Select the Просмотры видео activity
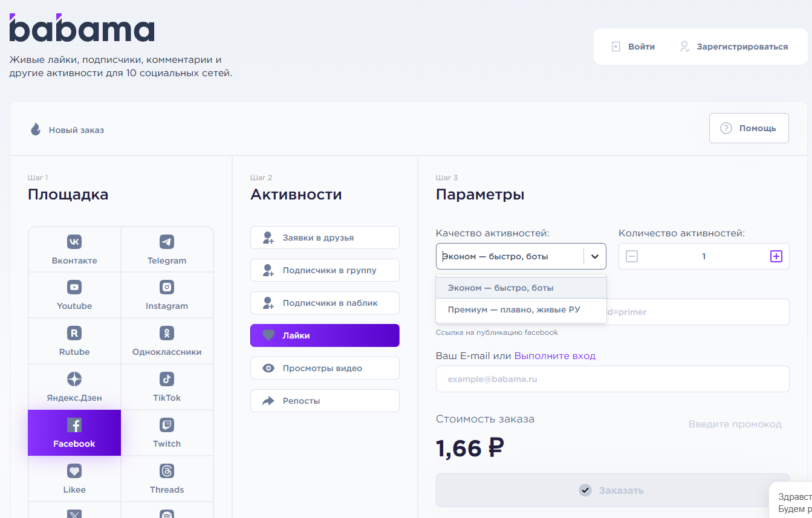812x518 pixels. 325,368
